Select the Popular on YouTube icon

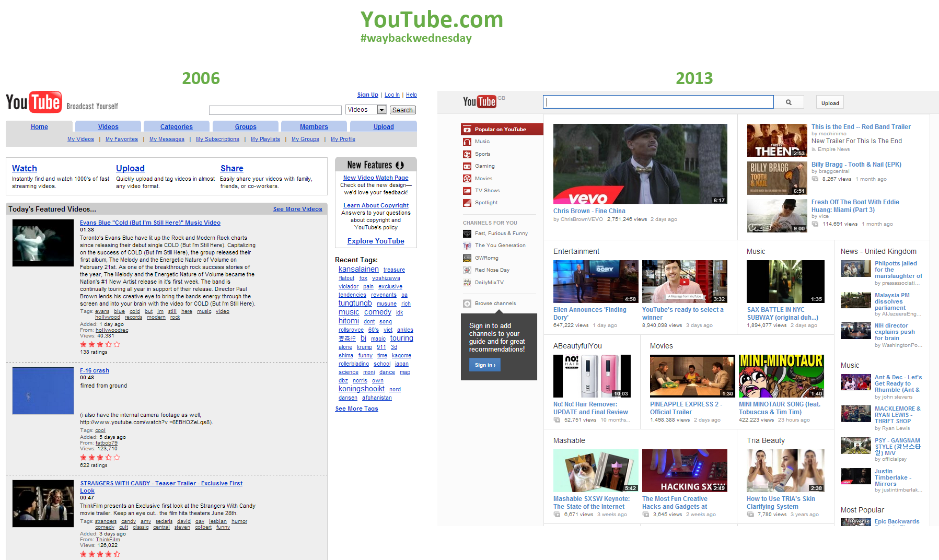467,130
